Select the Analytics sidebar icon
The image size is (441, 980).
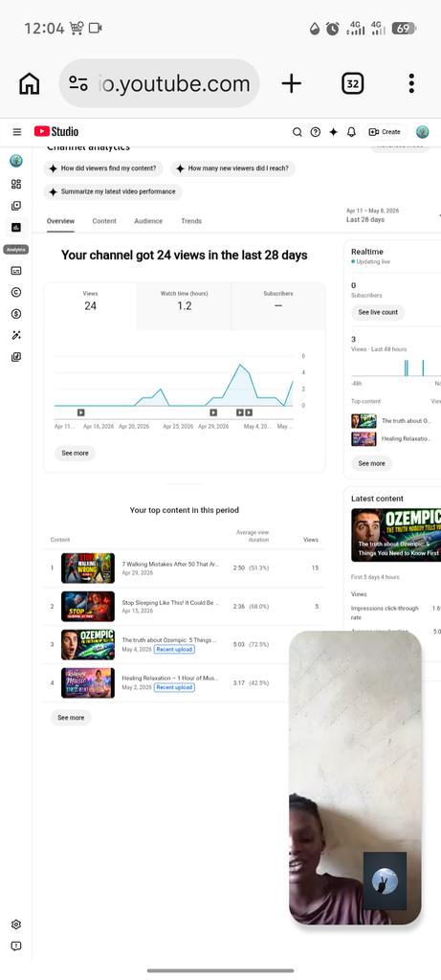tap(16, 228)
